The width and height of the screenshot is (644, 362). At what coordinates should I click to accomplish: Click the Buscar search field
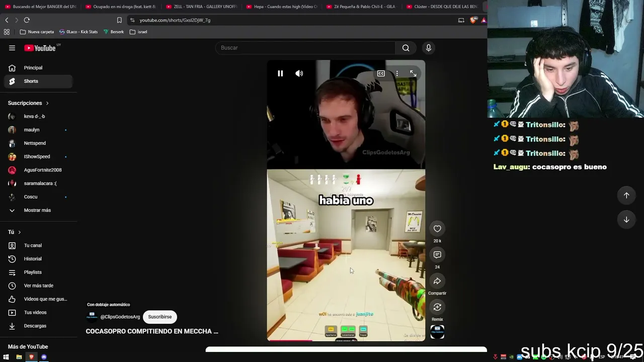[305, 48]
